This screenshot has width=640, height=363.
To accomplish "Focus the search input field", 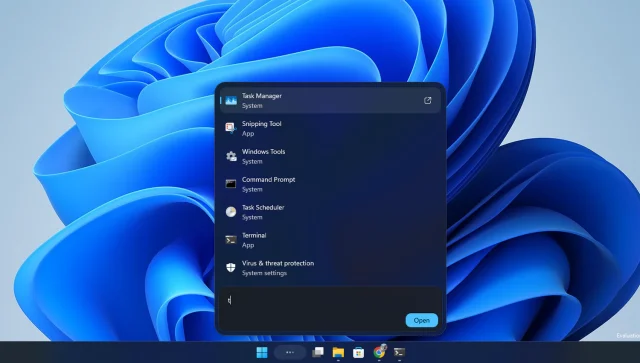I will click(331, 300).
